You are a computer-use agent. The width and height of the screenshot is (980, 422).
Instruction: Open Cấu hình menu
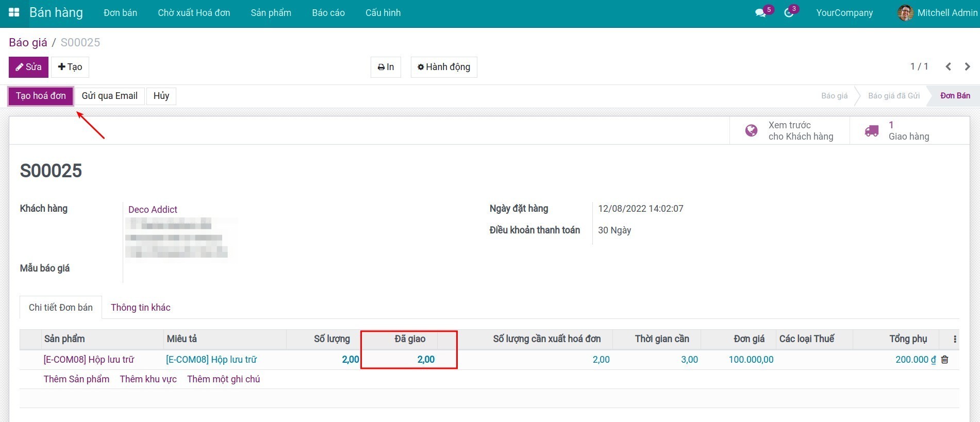[383, 13]
